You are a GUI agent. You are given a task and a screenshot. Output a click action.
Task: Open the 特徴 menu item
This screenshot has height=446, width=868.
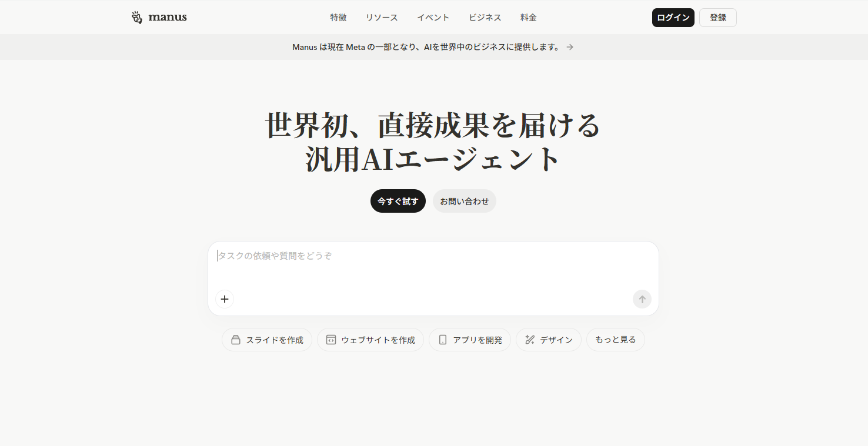338,18
